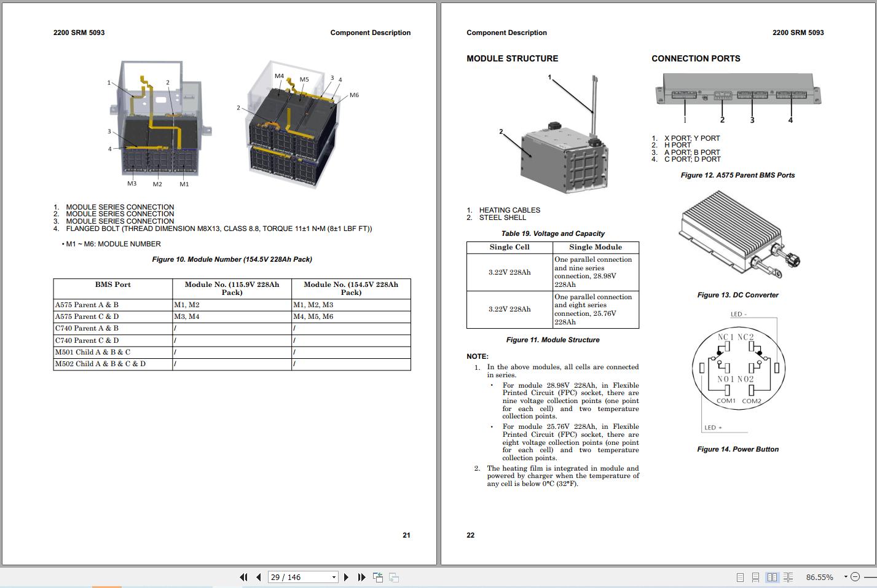Click the M3, M4 table cell
Viewport: 877px width, 588px height.
232,316
